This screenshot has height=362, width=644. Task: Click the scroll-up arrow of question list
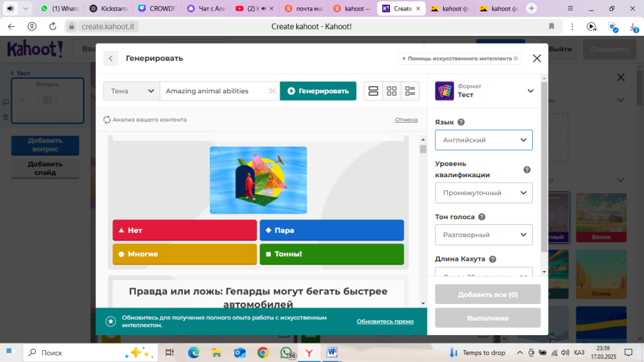point(423,140)
